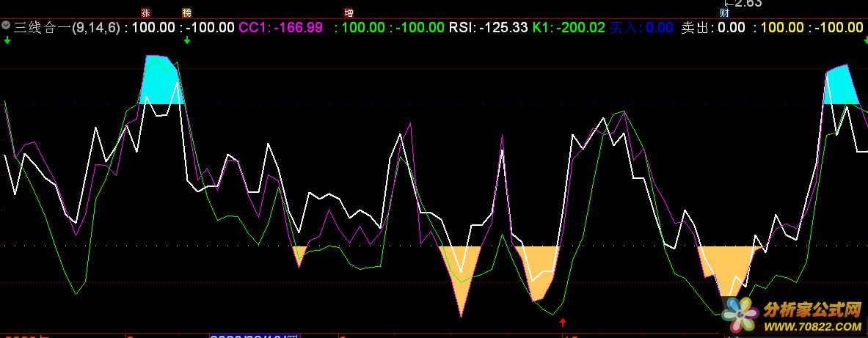Image resolution: width=868 pixels, height=338 pixels.
Task: Click the RSI: -125.33 readout
Action: point(488,27)
